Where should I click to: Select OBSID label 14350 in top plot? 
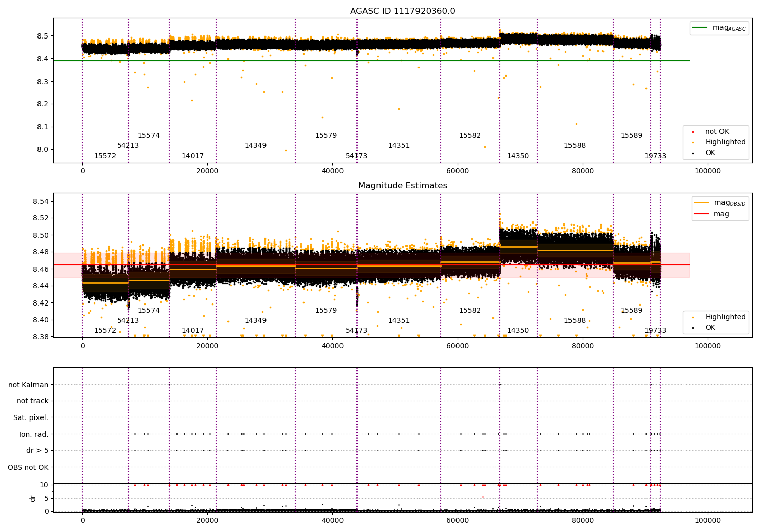(x=518, y=156)
